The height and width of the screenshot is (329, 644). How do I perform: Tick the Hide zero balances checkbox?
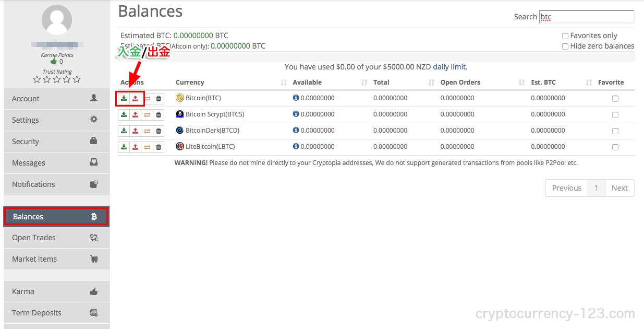point(565,46)
